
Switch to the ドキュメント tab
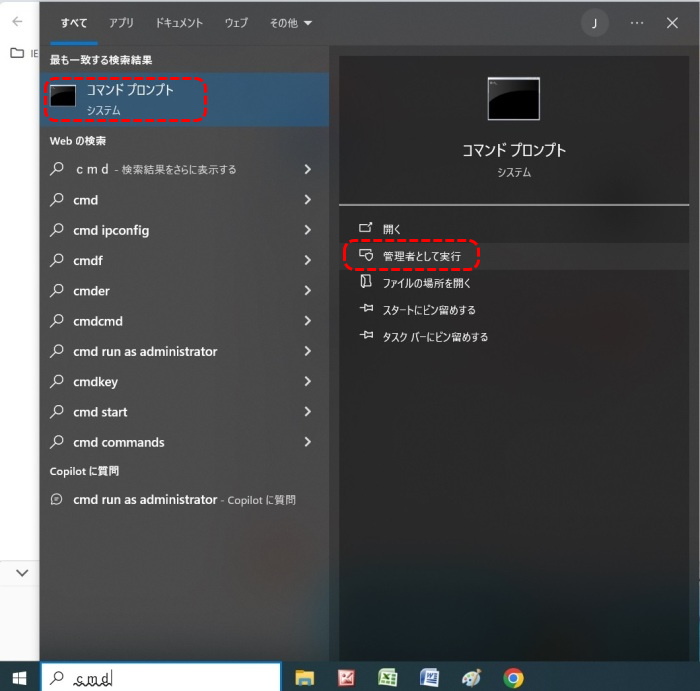click(x=179, y=22)
